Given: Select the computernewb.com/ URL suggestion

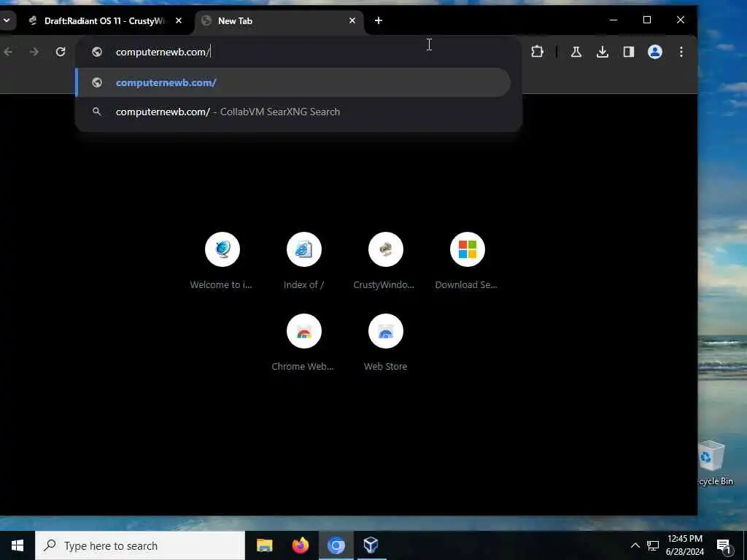Looking at the screenshot, I should (x=293, y=83).
